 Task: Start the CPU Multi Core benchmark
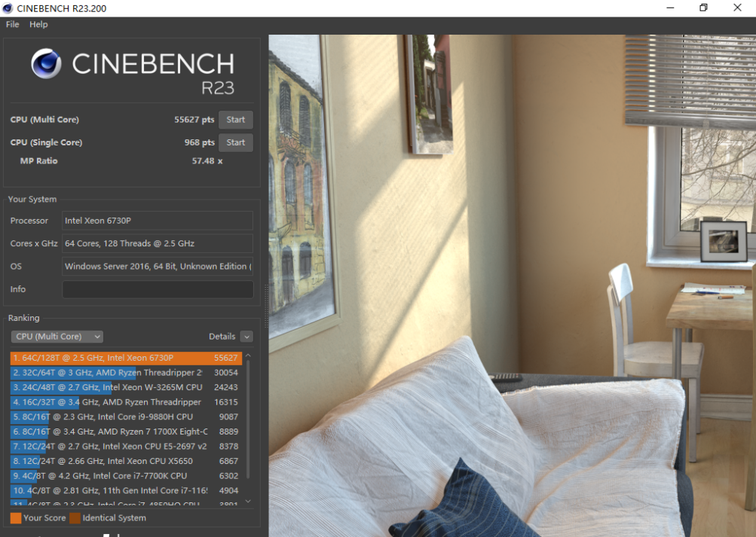(x=236, y=120)
